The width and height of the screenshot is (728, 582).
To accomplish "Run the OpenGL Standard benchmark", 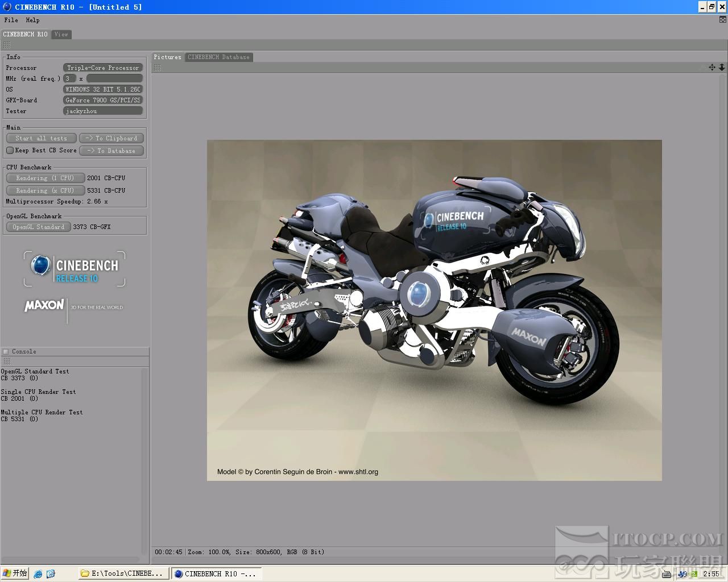I will click(x=38, y=227).
